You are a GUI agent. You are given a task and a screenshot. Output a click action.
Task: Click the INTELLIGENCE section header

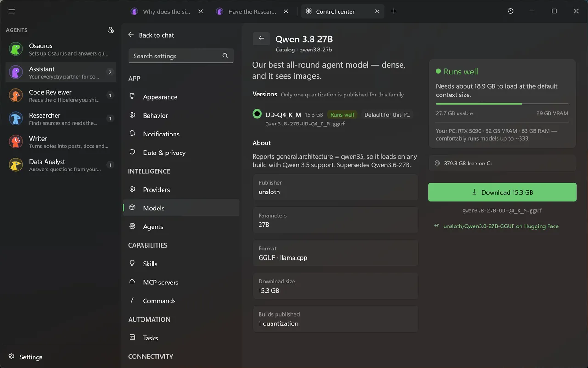(x=149, y=171)
